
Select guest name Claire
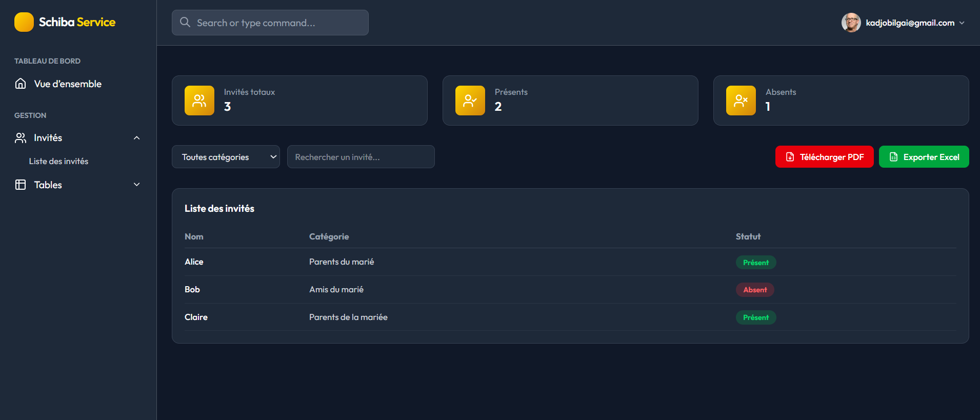click(x=196, y=317)
